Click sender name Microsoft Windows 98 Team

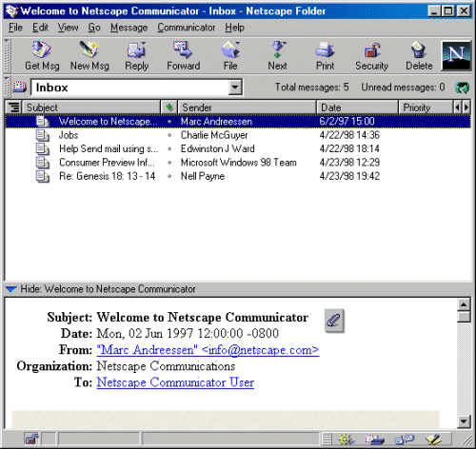(x=238, y=163)
